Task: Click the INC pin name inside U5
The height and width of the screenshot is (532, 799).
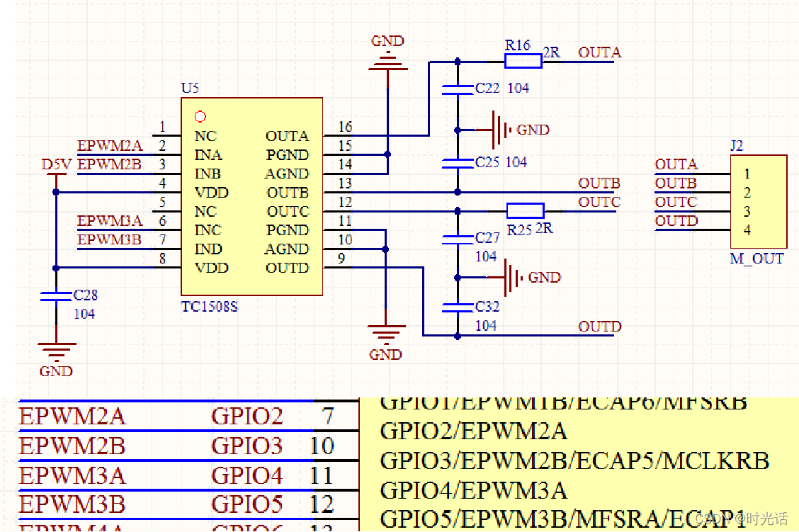Action: click(208, 230)
